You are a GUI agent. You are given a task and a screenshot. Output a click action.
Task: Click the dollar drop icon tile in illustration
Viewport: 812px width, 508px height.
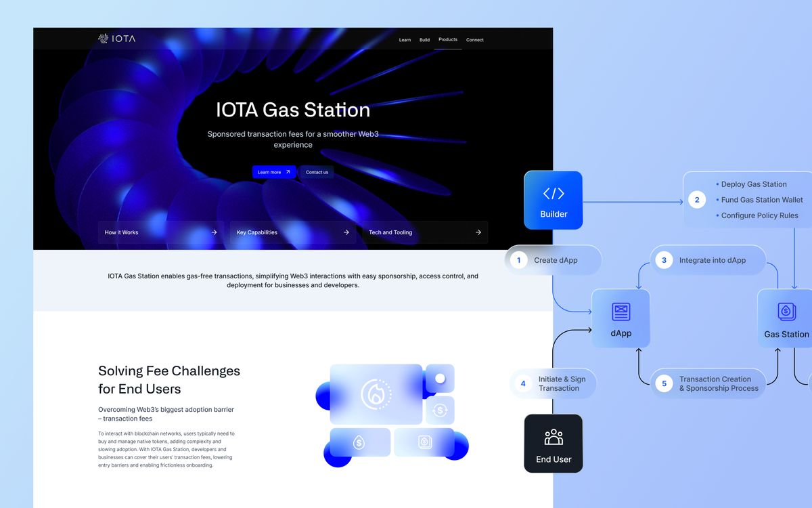(x=360, y=442)
